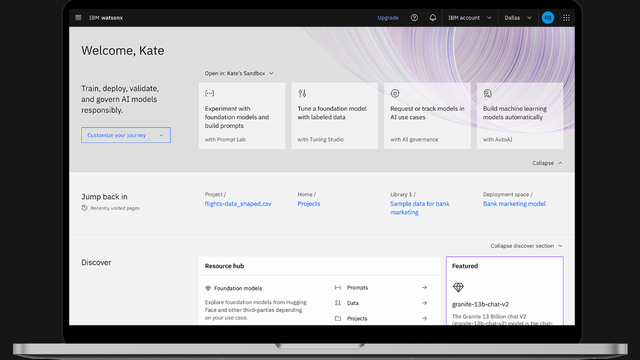This screenshot has width=640, height=360.
Task: Click the Projects folder icon
Action: (x=338, y=318)
